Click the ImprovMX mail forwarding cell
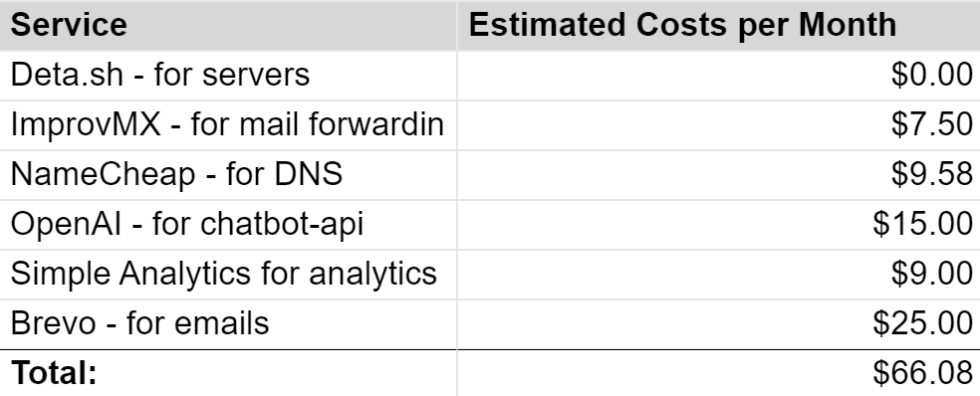Viewport: 980px width, 396px height. click(x=228, y=125)
